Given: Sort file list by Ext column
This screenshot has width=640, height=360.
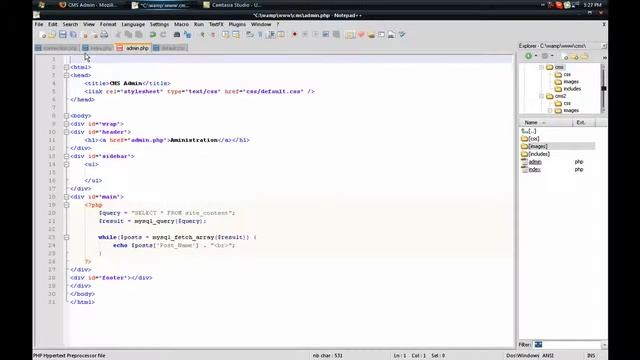Looking at the screenshot, I should 584,122.
